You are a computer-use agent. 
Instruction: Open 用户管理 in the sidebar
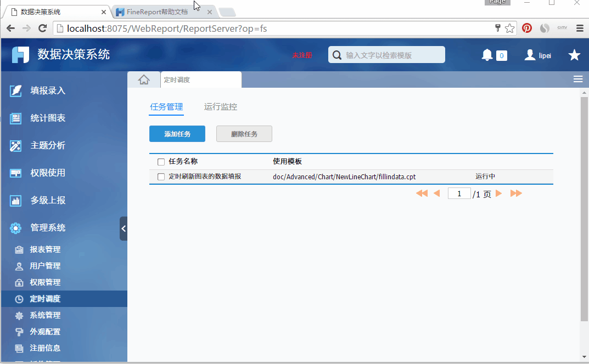(45, 266)
